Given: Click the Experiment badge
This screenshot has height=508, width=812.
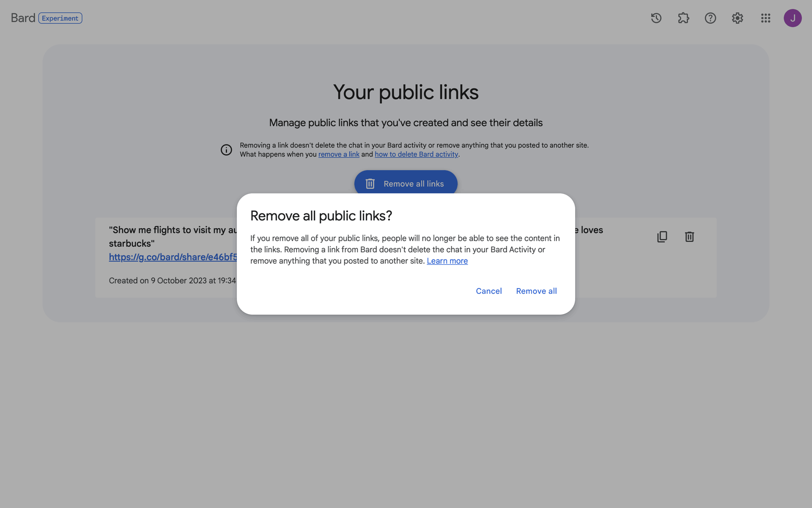Looking at the screenshot, I should coord(60,18).
